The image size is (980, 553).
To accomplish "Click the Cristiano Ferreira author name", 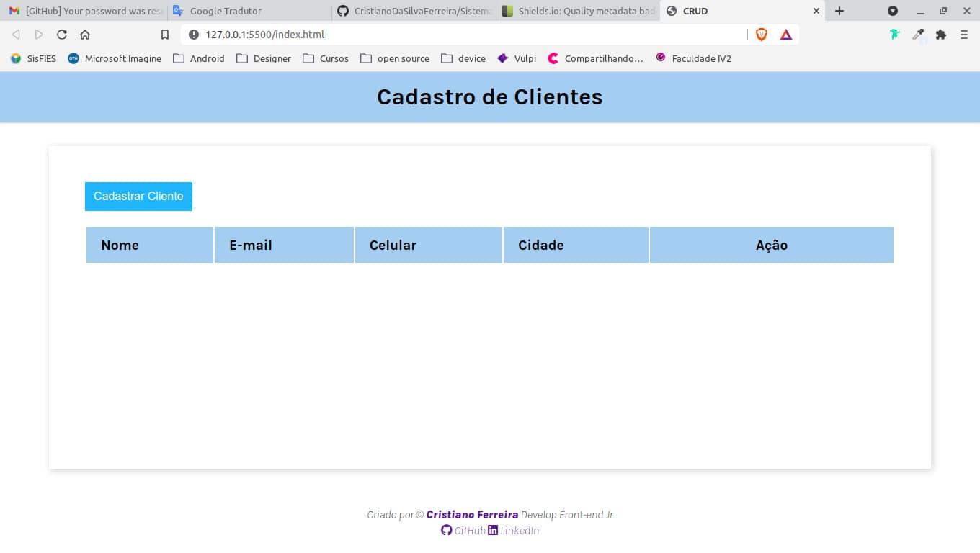I will click(x=472, y=515).
